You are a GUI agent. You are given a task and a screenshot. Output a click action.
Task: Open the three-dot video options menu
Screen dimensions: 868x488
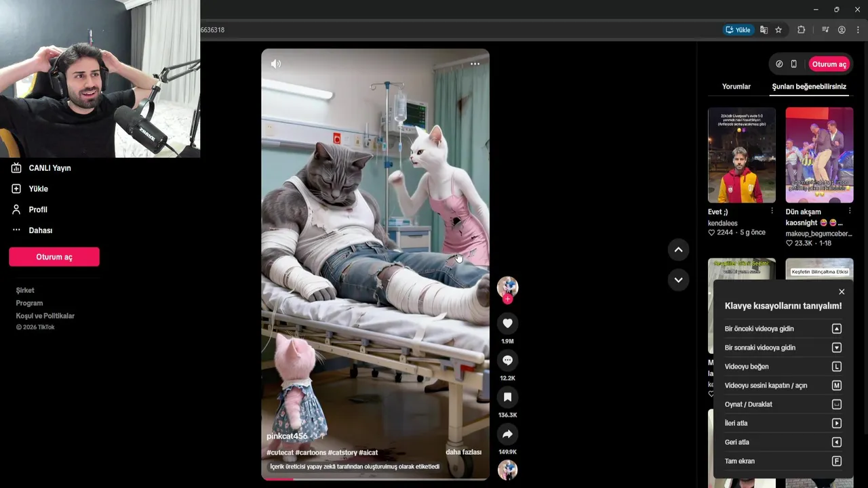tap(475, 64)
